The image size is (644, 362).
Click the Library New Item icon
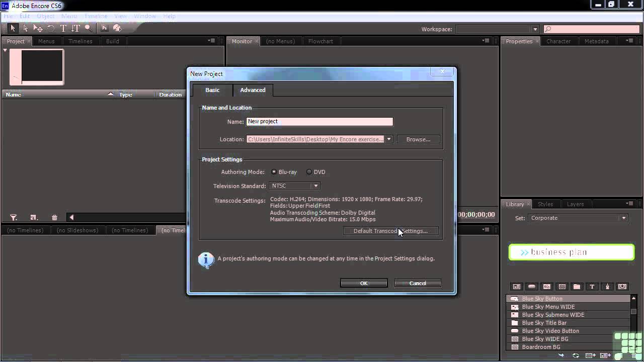tap(591, 355)
